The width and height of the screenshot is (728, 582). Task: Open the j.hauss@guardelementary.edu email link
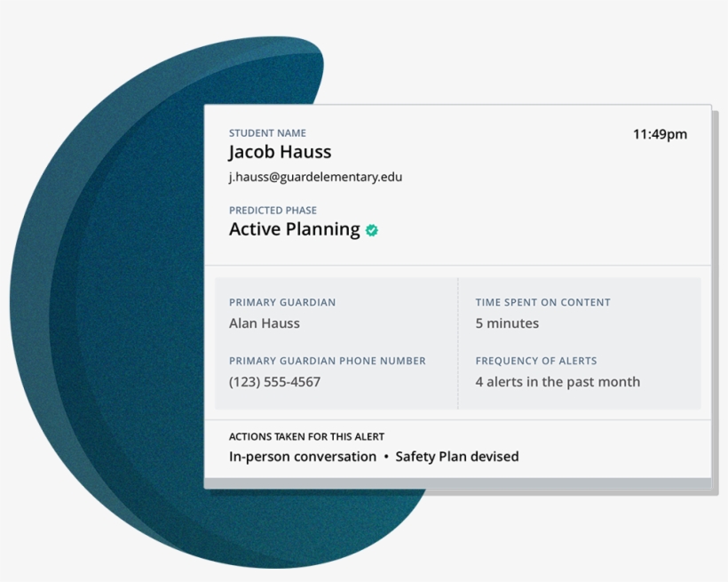315,177
